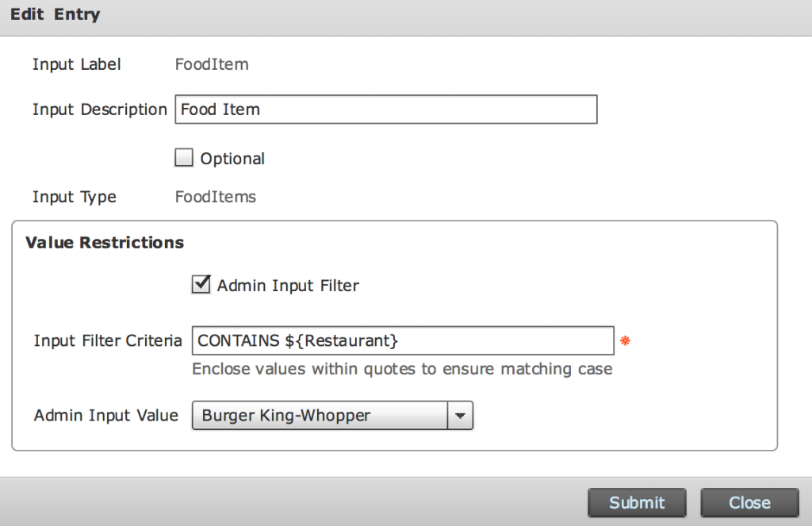Click the Edit Entry title bar

pos(55,14)
